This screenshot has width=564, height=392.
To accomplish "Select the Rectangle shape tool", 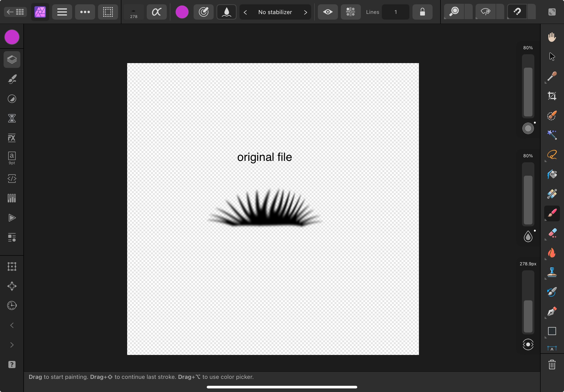I will [552, 331].
